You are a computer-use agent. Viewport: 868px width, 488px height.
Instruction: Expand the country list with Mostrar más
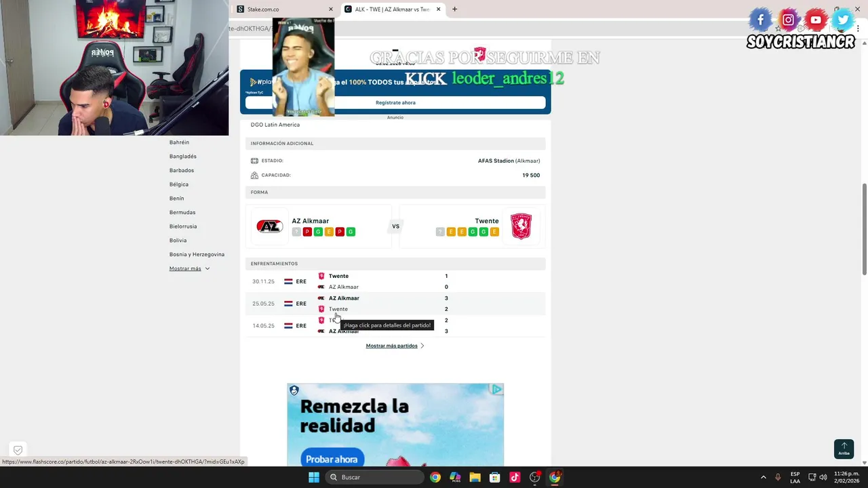tap(189, 268)
